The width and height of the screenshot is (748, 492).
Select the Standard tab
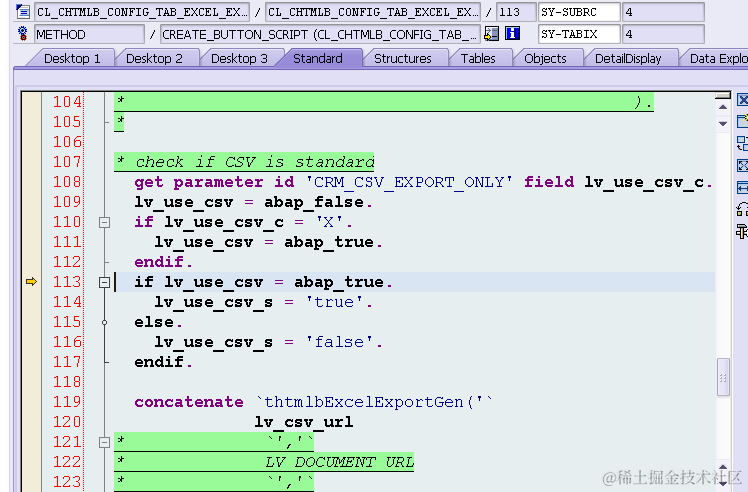(x=318, y=58)
